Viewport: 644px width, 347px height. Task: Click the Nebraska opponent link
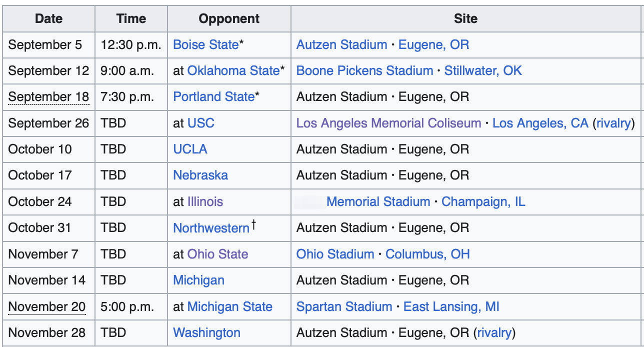point(200,175)
